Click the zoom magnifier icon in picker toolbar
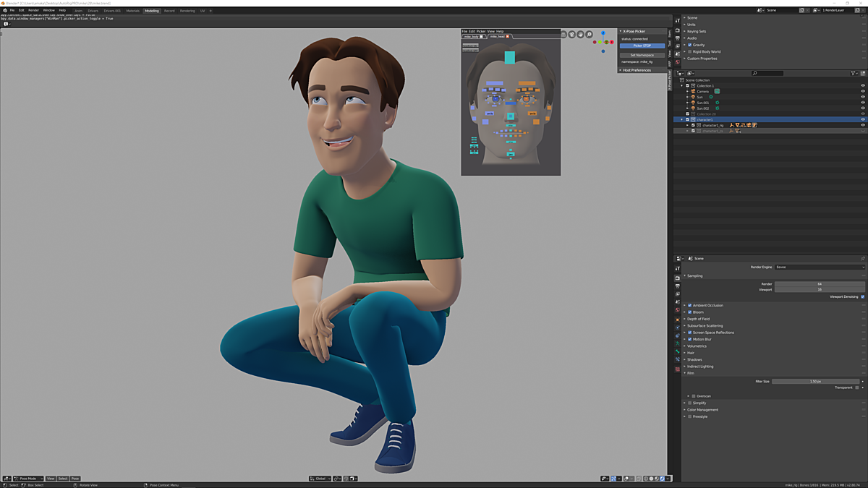This screenshot has height=488, width=868. click(x=589, y=35)
